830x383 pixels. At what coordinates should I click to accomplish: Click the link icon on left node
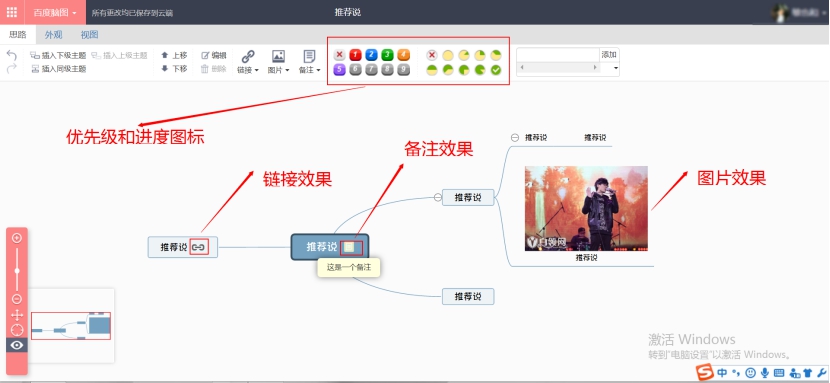point(199,247)
